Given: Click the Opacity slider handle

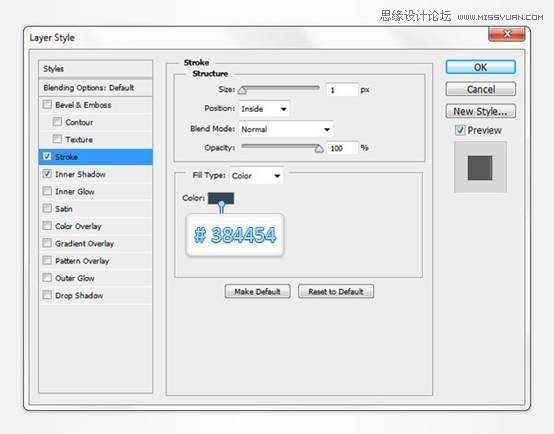Looking at the screenshot, I should click(x=319, y=148).
